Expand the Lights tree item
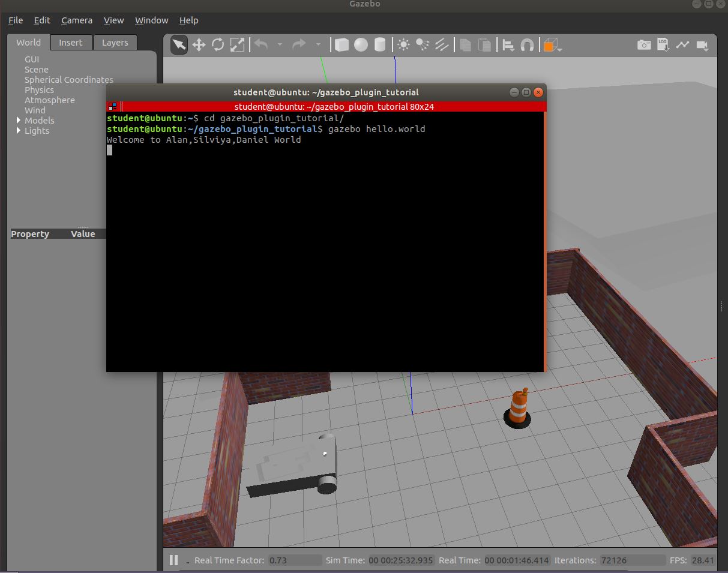 [19, 131]
